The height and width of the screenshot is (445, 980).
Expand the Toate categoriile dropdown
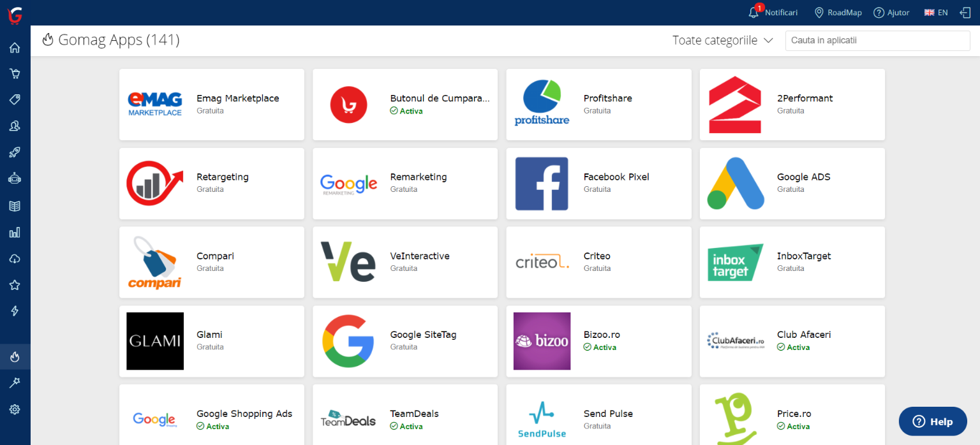point(723,40)
